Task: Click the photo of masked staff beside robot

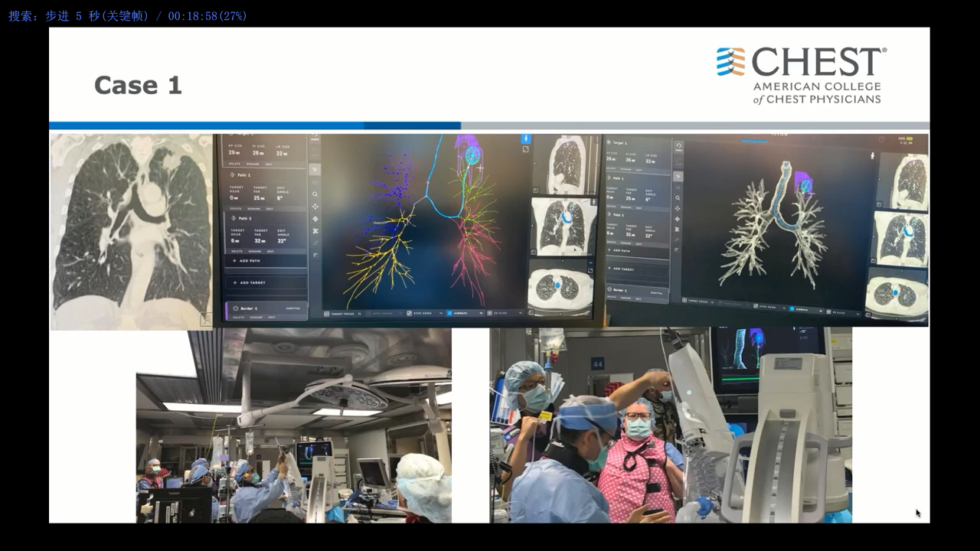Action: pos(671,425)
